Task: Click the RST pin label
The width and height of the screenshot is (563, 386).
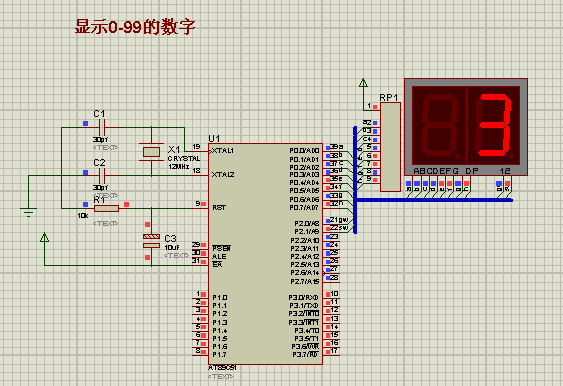Action: [219, 208]
